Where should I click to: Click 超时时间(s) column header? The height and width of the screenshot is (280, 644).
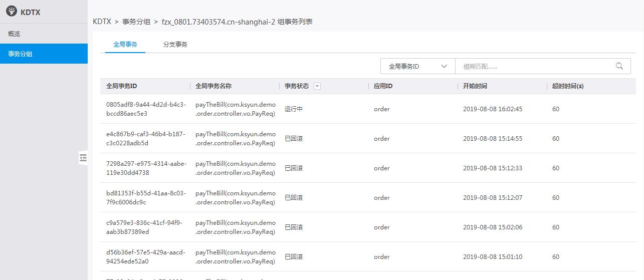click(x=568, y=86)
